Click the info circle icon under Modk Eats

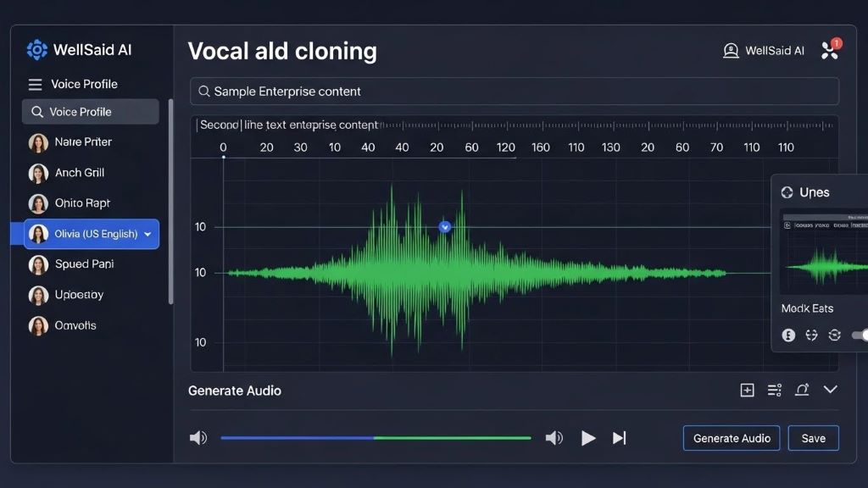[x=788, y=335]
